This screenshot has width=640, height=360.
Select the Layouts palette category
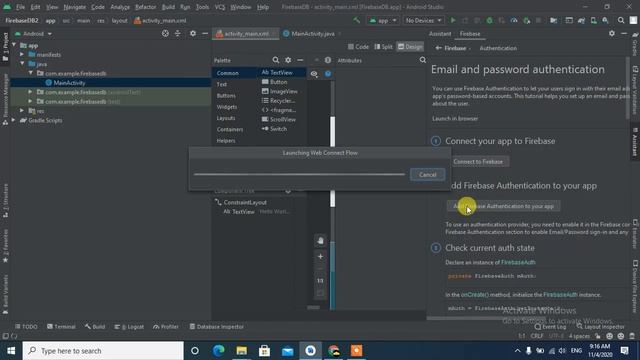click(x=226, y=118)
